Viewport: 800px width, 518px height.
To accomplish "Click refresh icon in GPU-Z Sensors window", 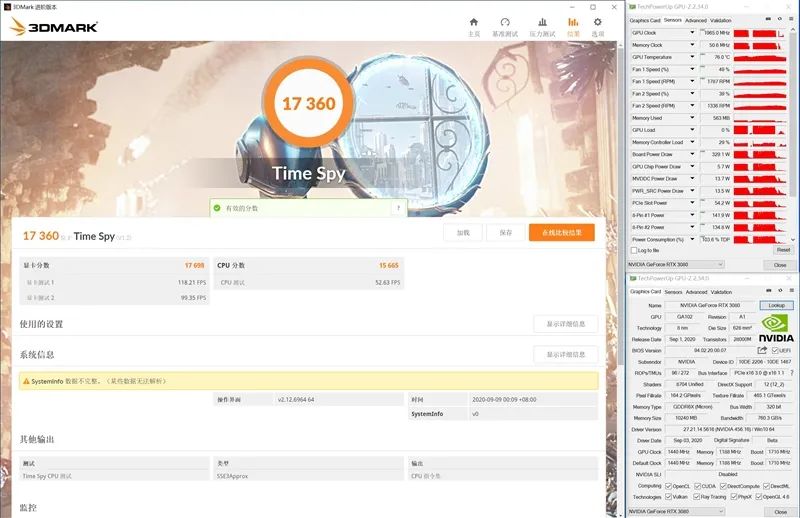I will 780,19.
